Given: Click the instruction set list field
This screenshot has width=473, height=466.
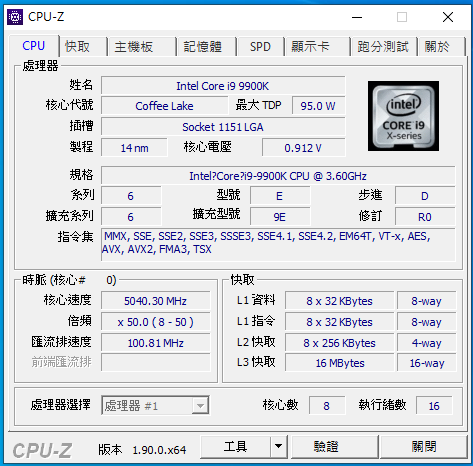Looking at the screenshot, I should tap(278, 245).
